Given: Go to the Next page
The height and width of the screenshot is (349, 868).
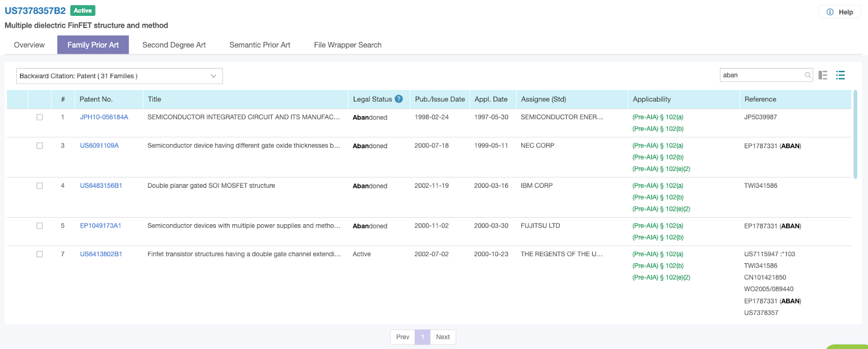Looking at the screenshot, I should pos(443,337).
